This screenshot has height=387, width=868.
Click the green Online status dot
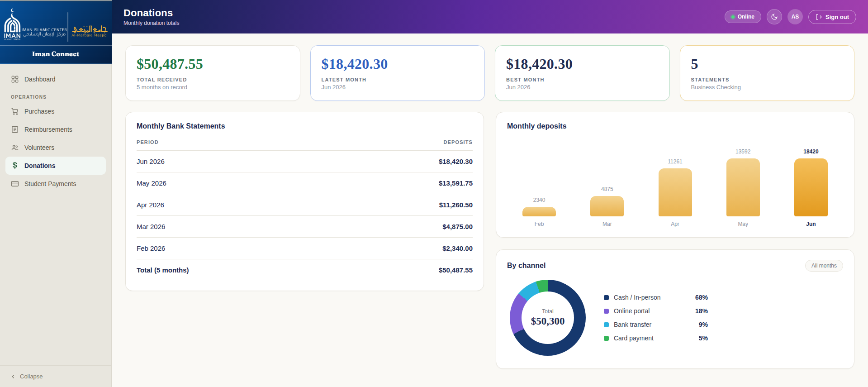[733, 17]
